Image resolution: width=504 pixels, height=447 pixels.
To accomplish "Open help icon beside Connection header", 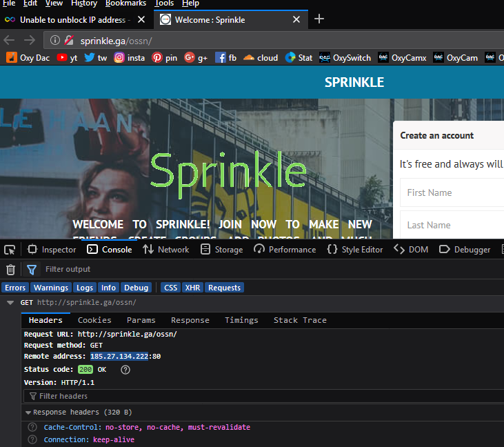I will pyautogui.click(x=32, y=439).
